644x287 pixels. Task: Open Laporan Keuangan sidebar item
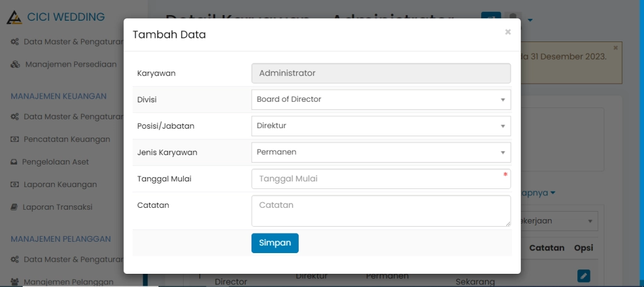(x=60, y=184)
